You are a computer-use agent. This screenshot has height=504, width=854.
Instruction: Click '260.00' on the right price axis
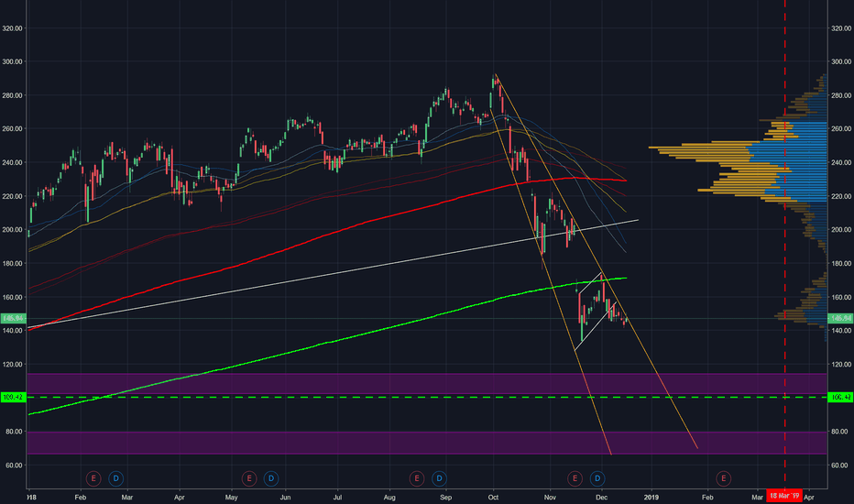tap(841, 129)
